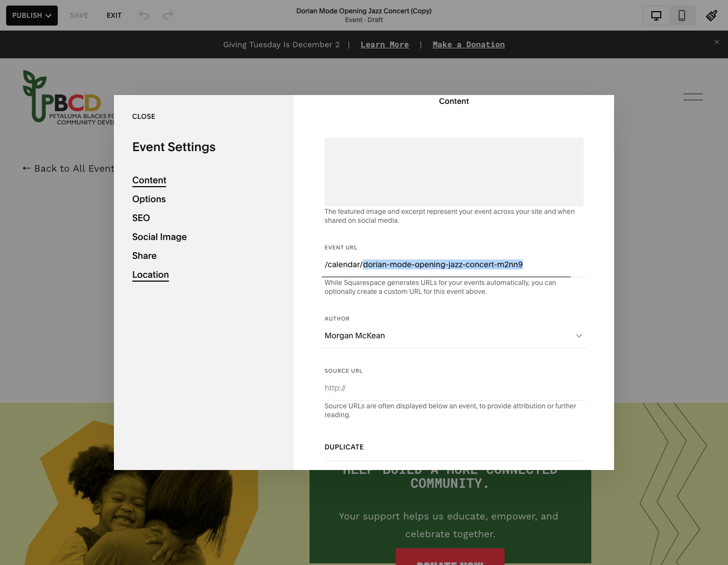Open the hamburger navigation menu
This screenshot has height=565, width=728.
tap(693, 97)
